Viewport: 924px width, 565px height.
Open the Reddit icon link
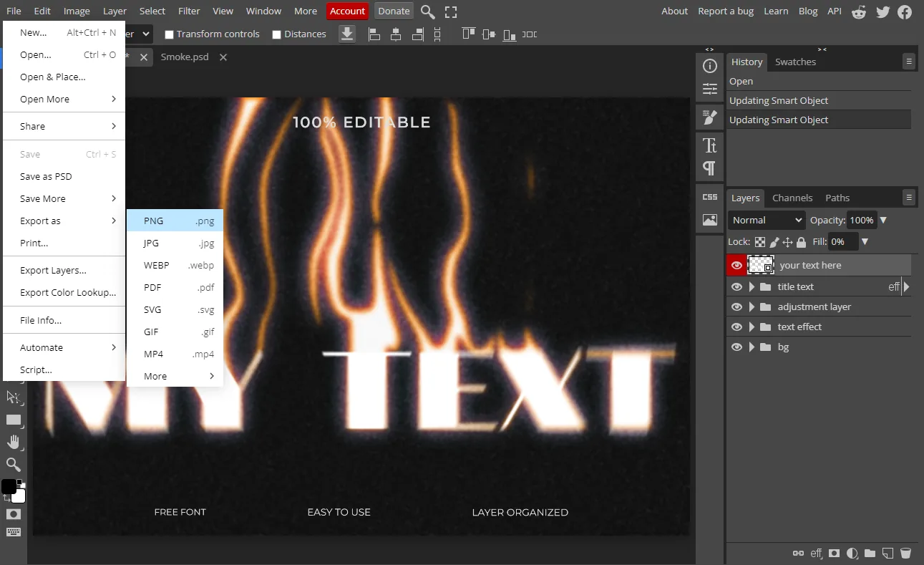860,11
